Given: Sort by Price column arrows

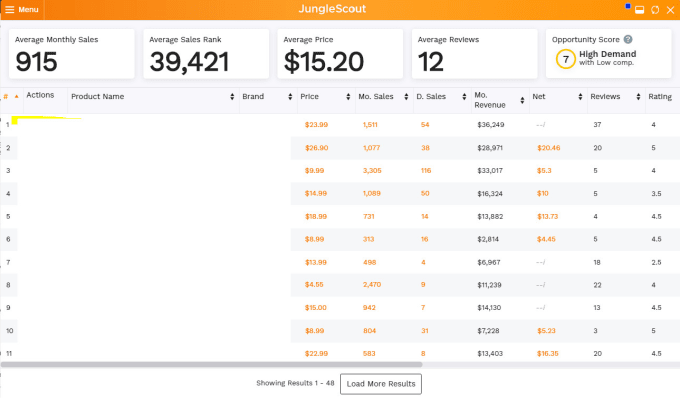Looking at the screenshot, I should 348,97.
